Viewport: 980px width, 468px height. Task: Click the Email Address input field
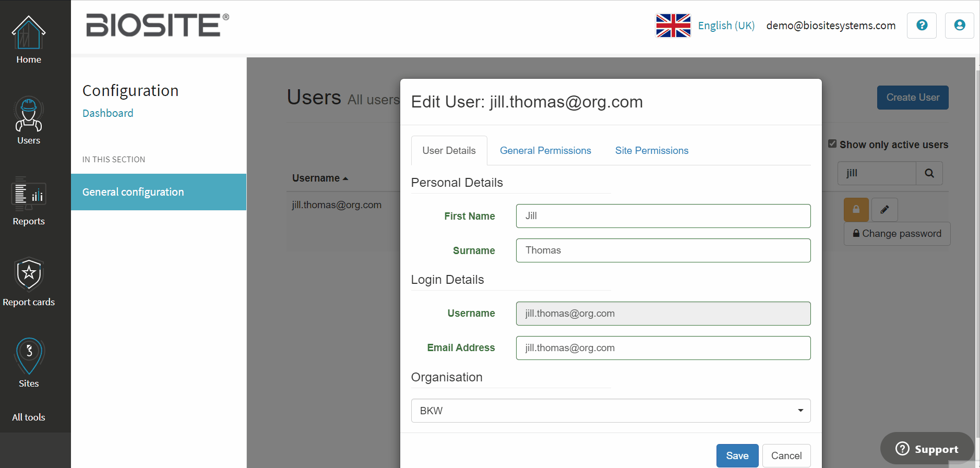pos(663,348)
